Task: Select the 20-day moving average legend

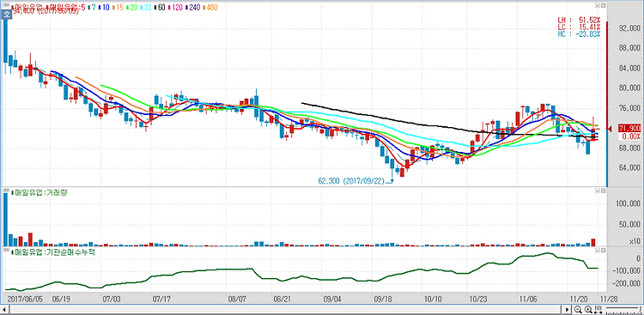Action: [132, 8]
